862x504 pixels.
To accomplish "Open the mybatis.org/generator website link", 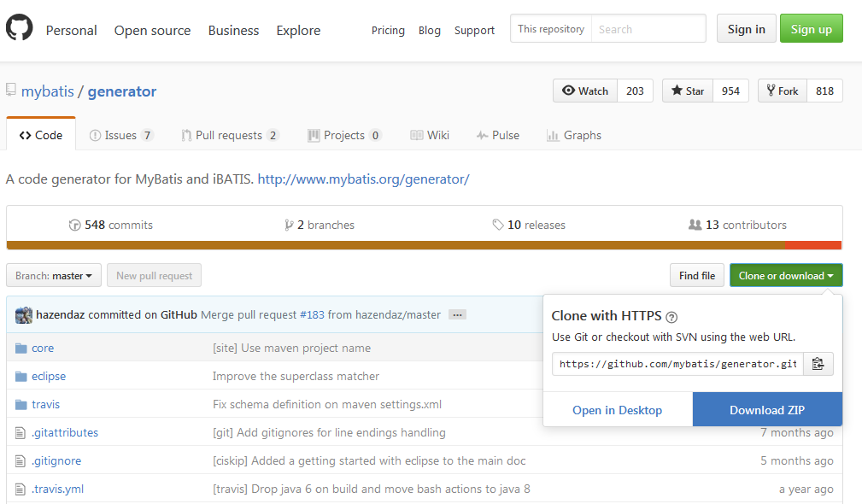I will [363, 179].
